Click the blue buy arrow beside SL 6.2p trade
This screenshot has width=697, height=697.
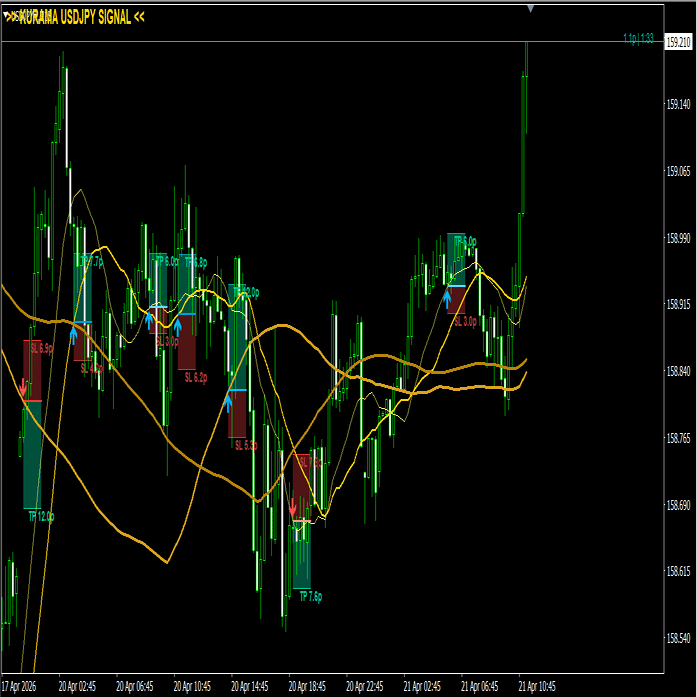pyautogui.click(x=177, y=327)
